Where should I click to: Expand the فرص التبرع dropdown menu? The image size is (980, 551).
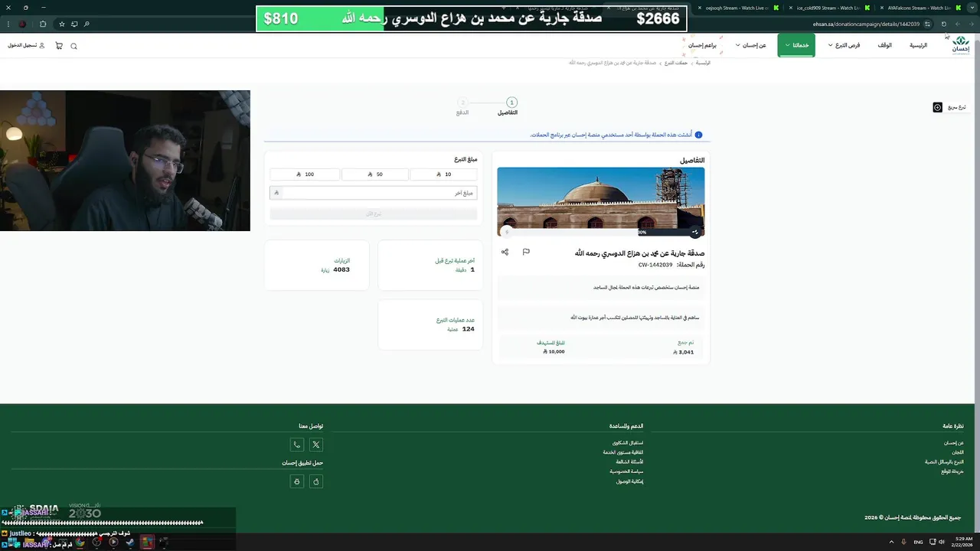pyautogui.click(x=843, y=45)
